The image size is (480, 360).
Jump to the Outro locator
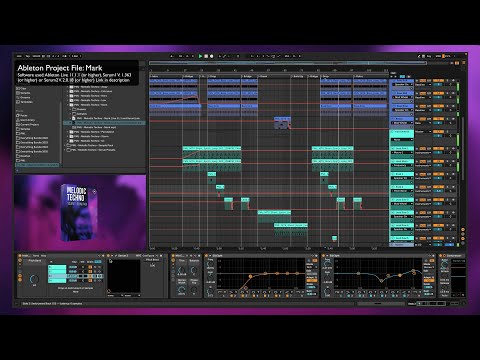point(359,76)
